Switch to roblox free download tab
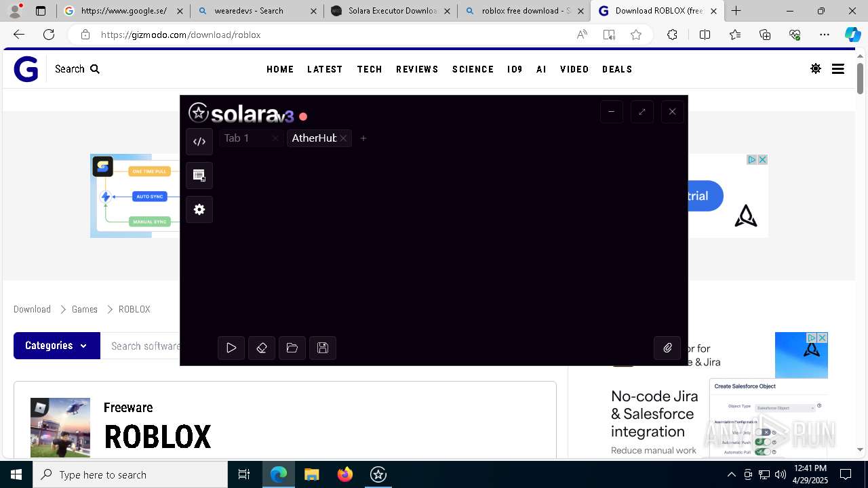This screenshot has height=488, width=868. (x=524, y=11)
